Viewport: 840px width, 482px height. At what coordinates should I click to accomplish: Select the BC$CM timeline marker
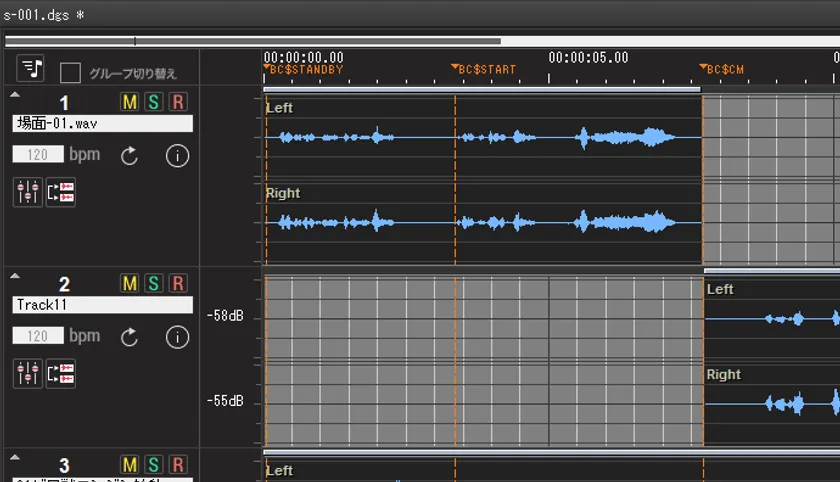coord(723,70)
